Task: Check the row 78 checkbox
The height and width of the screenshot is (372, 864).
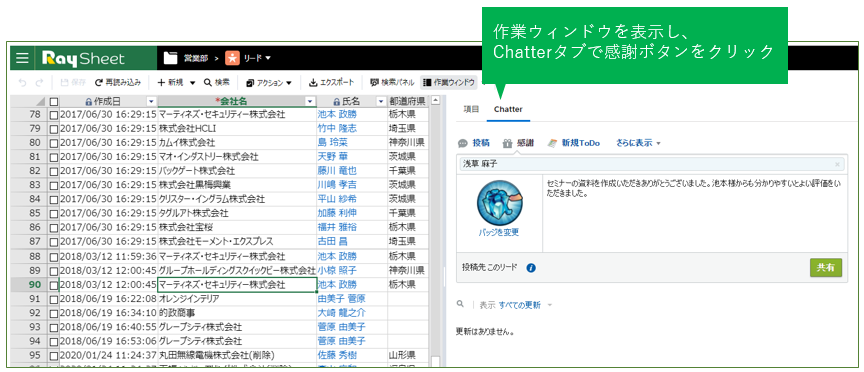Action: tap(53, 115)
